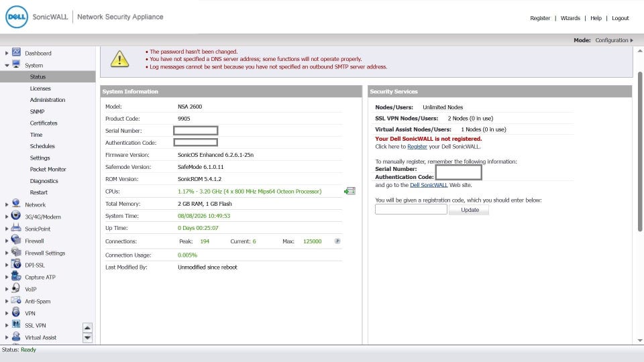Image resolution: width=644 pixels, height=362 pixels.
Task: Expand the Dashboard tree node
Action: pyautogui.click(x=7, y=54)
